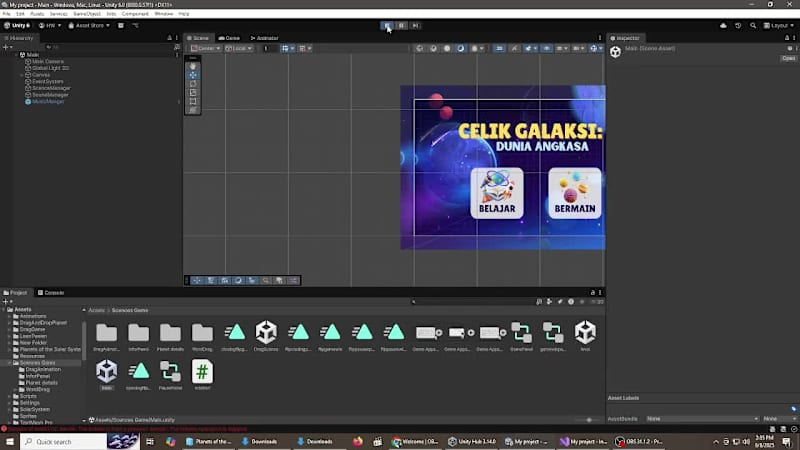This screenshot has height=450, width=800.
Task: Open the account dropdown next to Unity 6
Action: point(50,26)
